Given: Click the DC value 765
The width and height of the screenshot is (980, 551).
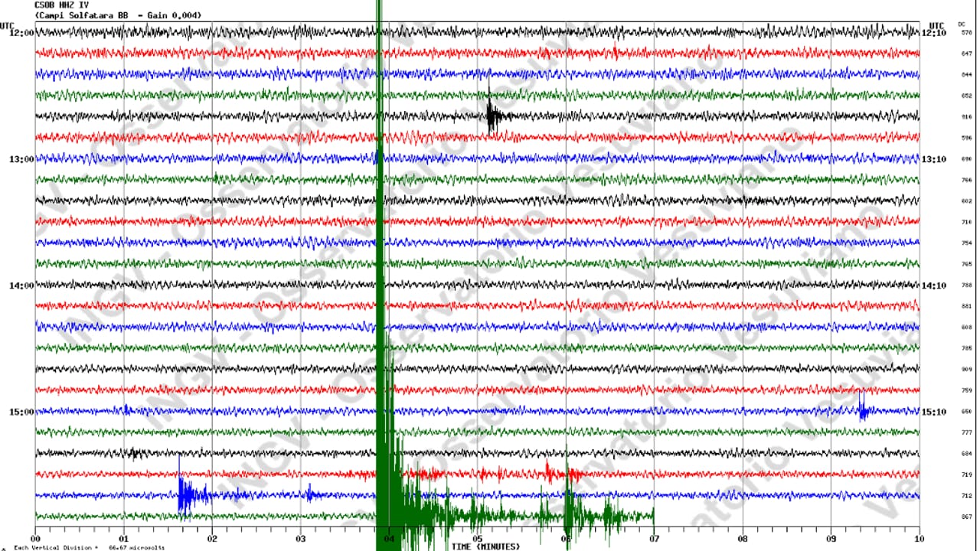Looking at the screenshot, I should pos(966,264).
